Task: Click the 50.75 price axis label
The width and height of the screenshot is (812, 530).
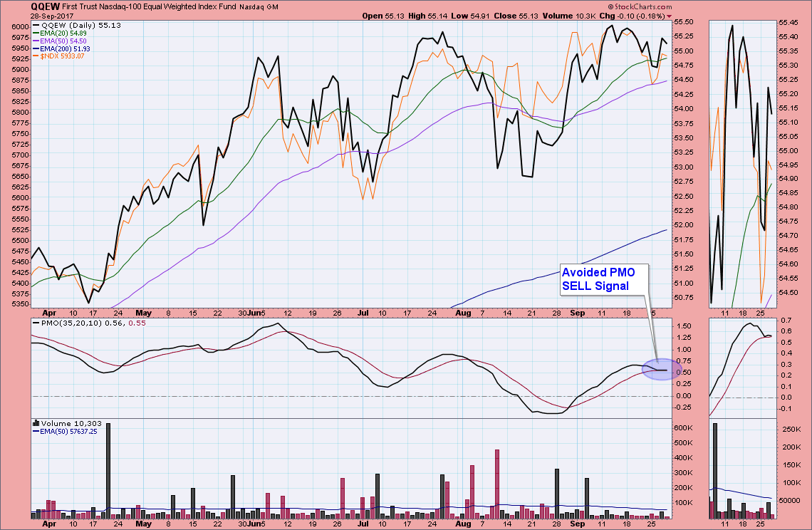Action: click(684, 297)
